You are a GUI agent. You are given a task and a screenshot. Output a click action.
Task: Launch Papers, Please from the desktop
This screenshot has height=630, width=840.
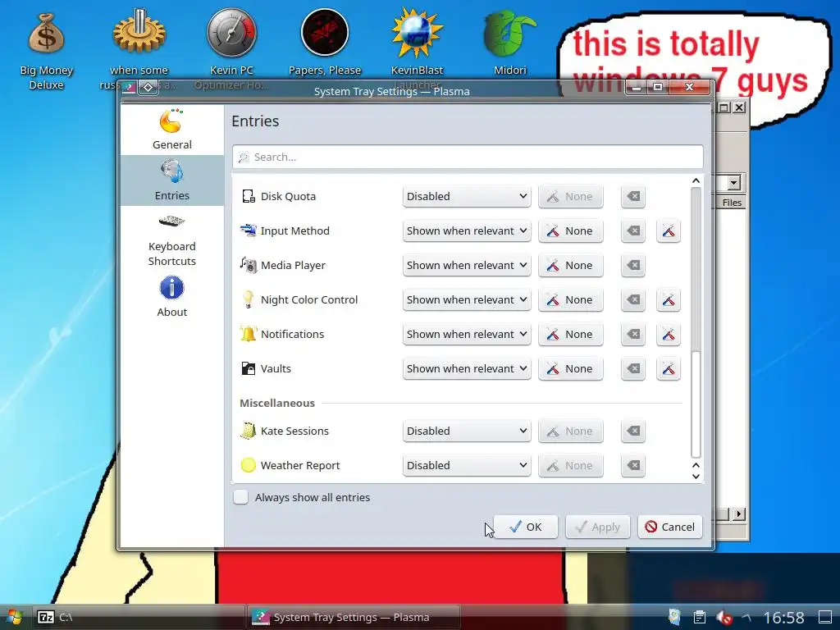tap(325, 43)
